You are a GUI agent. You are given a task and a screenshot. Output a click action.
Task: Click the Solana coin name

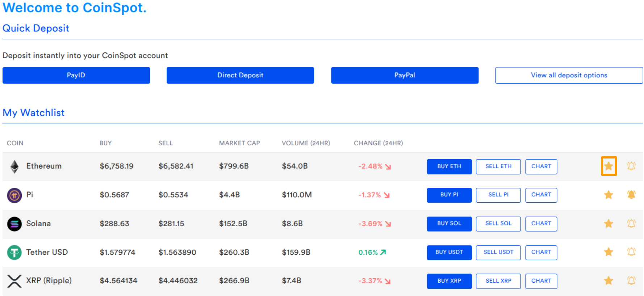38,223
